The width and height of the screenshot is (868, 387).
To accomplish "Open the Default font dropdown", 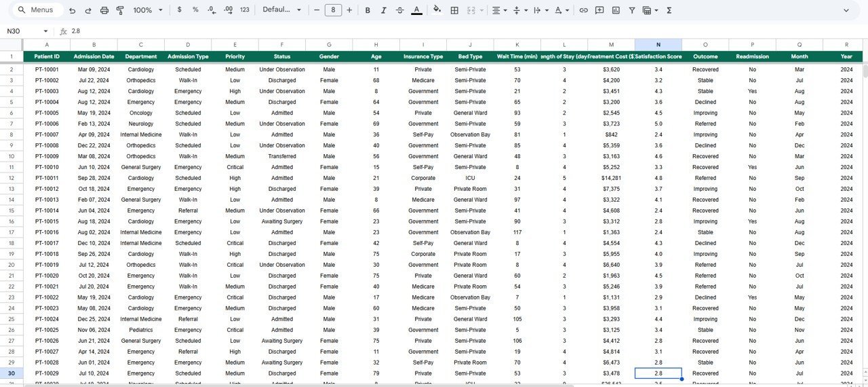I will 281,10.
